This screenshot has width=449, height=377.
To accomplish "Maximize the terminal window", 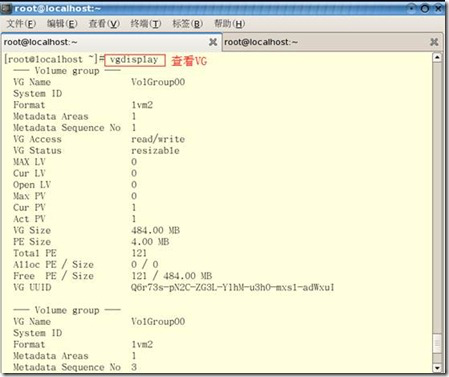I will tap(425, 8).
